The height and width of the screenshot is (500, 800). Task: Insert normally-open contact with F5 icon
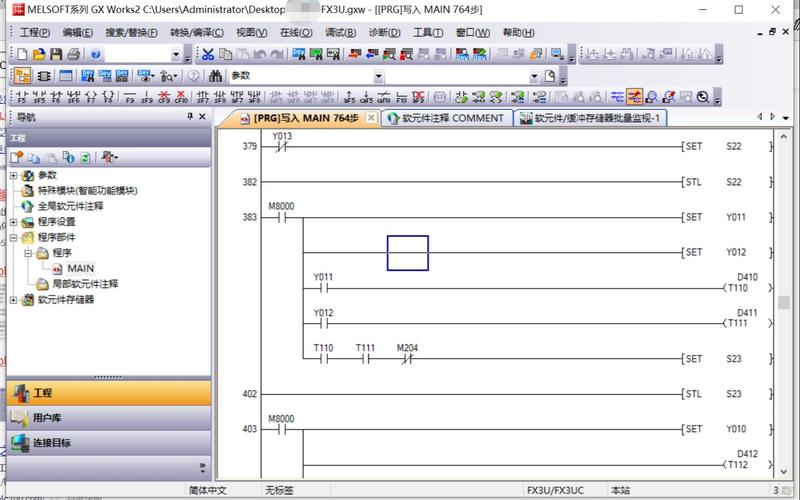[x=20, y=97]
